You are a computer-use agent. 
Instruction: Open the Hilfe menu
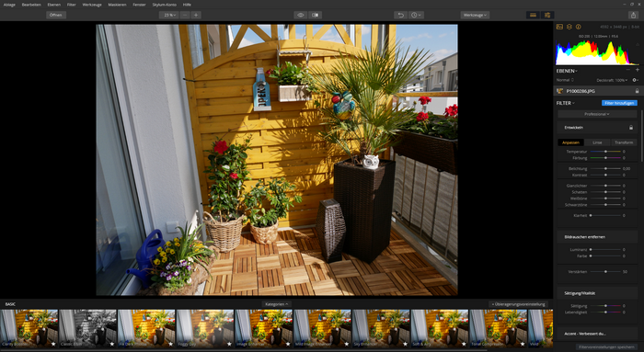[187, 5]
